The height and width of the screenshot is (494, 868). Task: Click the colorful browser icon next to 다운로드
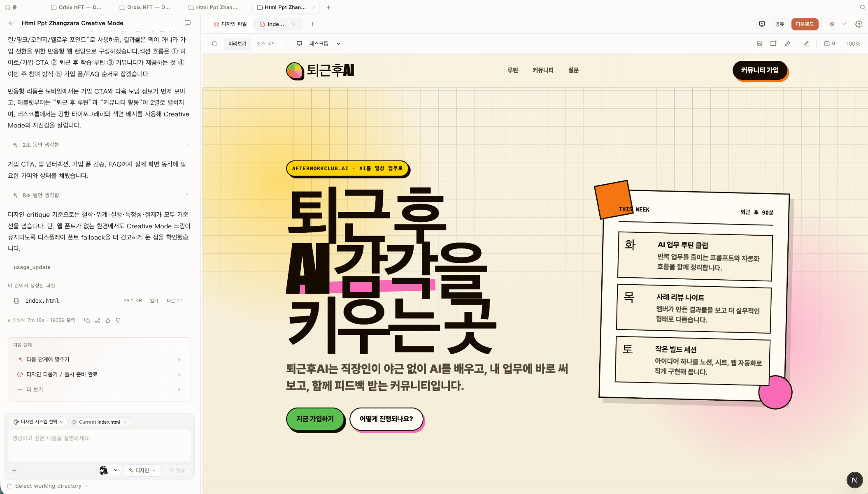832,24
